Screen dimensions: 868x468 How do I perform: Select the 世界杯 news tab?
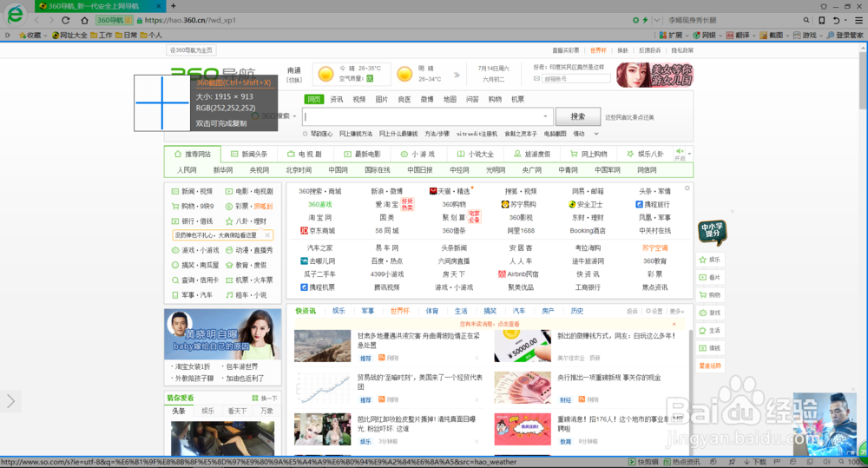(399, 311)
